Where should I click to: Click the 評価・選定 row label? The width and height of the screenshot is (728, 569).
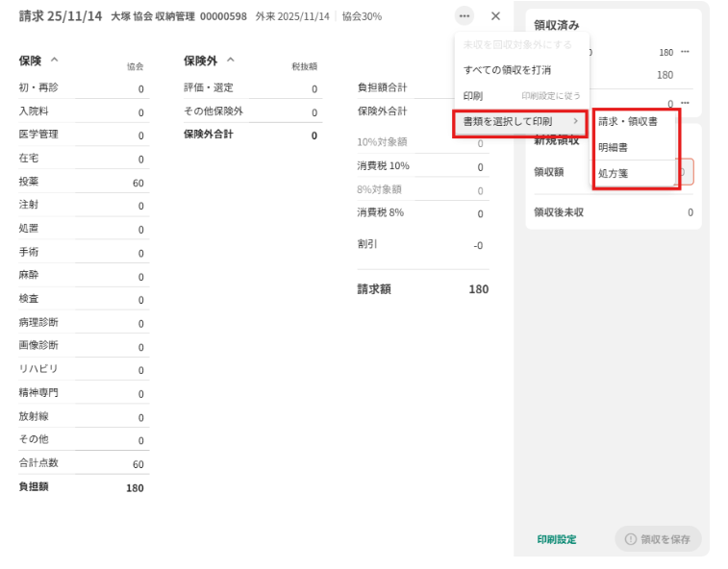[x=209, y=87]
